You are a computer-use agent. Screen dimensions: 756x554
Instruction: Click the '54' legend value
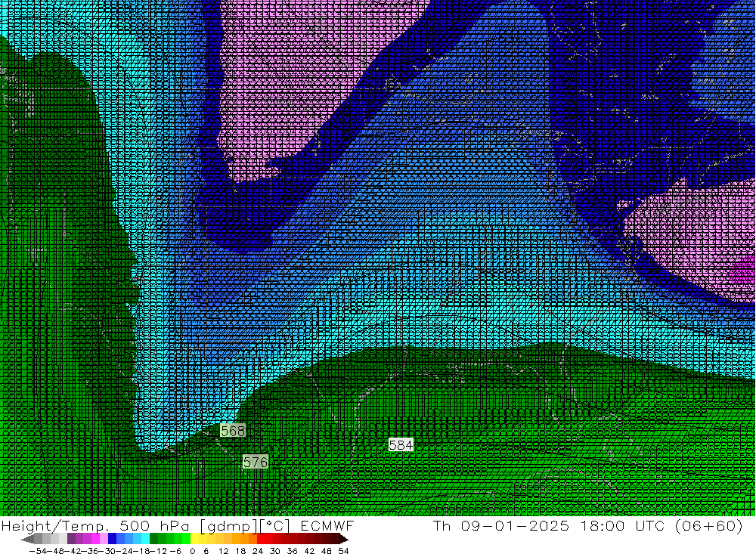(343, 551)
